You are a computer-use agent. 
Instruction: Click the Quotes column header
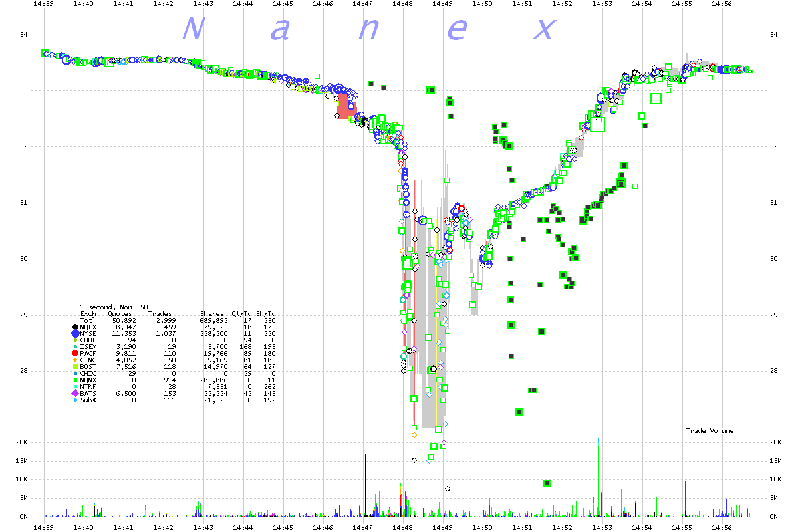click(x=120, y=313)
